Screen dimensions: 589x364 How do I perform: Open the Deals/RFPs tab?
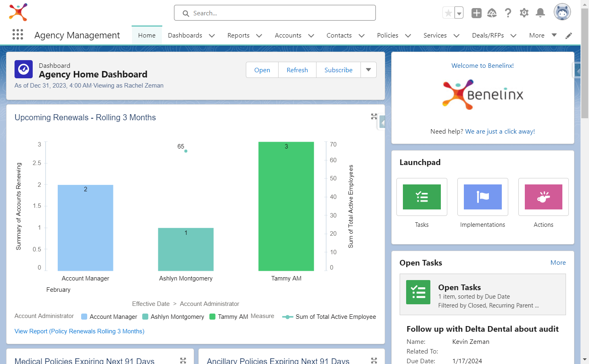(x=488, y=36)
